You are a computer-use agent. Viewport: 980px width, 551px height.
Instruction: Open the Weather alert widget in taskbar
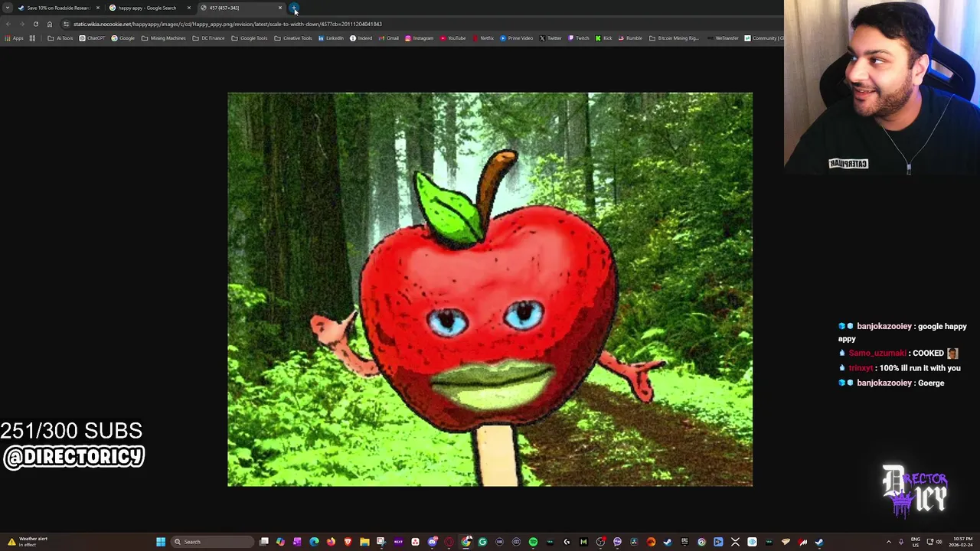click(x=28, y=542)
